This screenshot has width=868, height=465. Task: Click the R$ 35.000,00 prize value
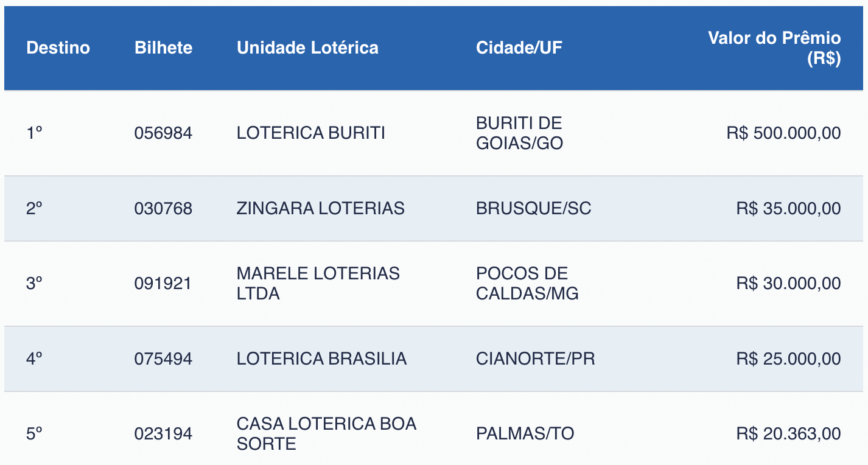click(x=788, y=209)
